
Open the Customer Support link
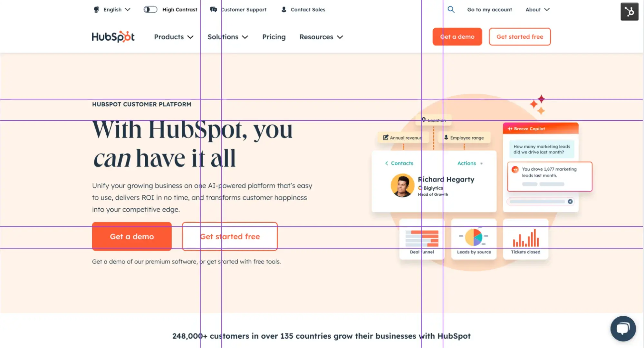[244, 9]
